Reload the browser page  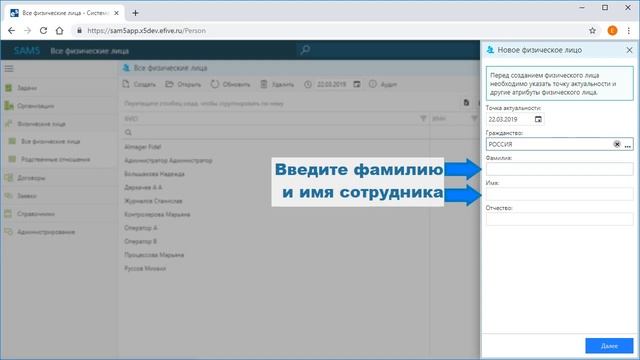tap(43, 31)
